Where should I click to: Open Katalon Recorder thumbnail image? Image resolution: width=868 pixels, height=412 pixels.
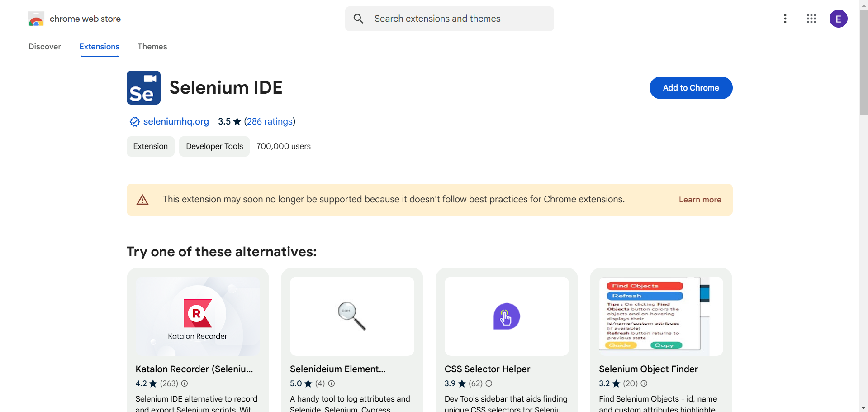198,316
